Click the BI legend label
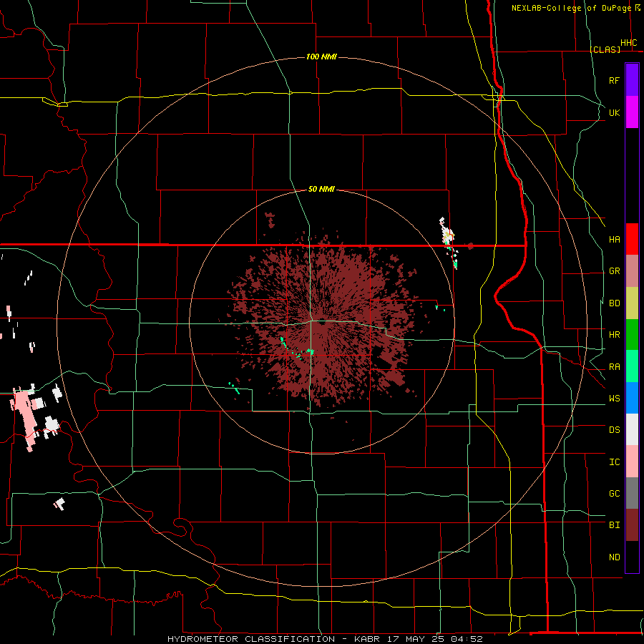The width and height of the screenshot is (644, 644). pos(614,525)
